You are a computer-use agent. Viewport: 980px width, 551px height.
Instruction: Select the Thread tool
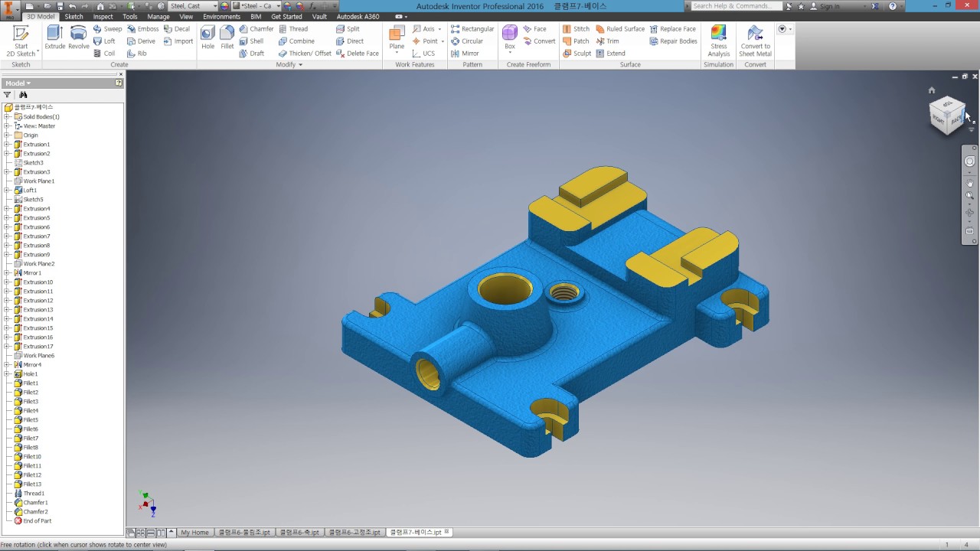click(293, 29)
